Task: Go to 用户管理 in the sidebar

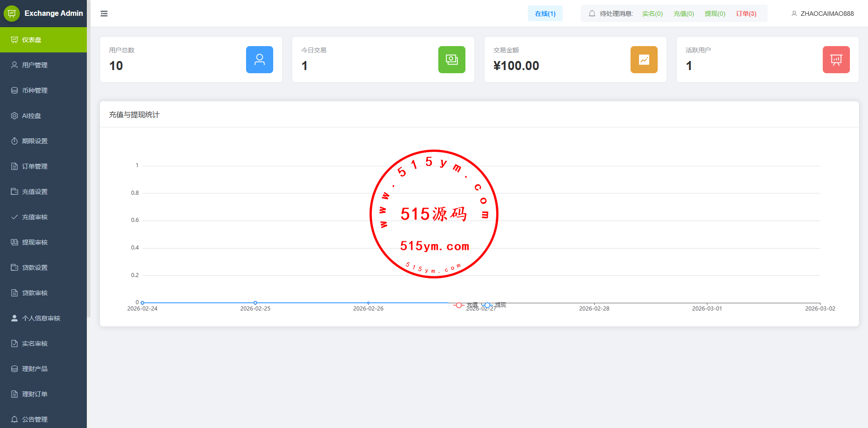Action: pos(34,65)
